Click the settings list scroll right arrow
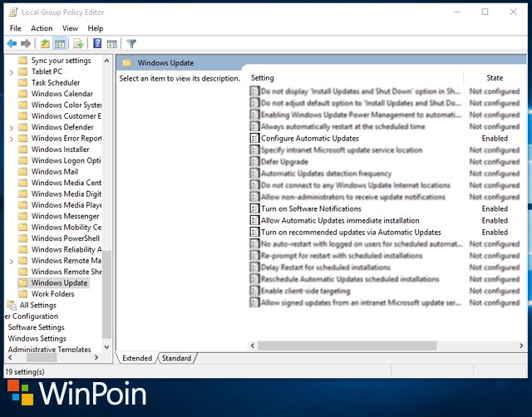 click(521, 346)
